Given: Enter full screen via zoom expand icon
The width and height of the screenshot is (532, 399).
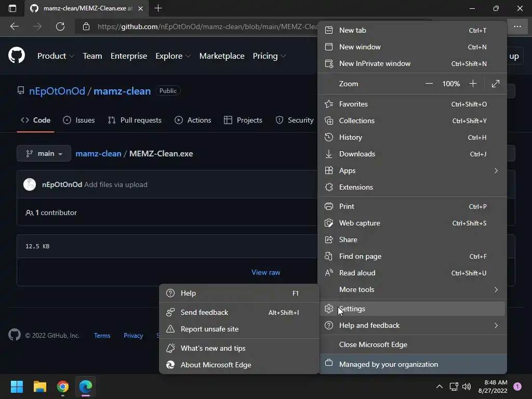Looking at the screenshot, I should (495, 84).
